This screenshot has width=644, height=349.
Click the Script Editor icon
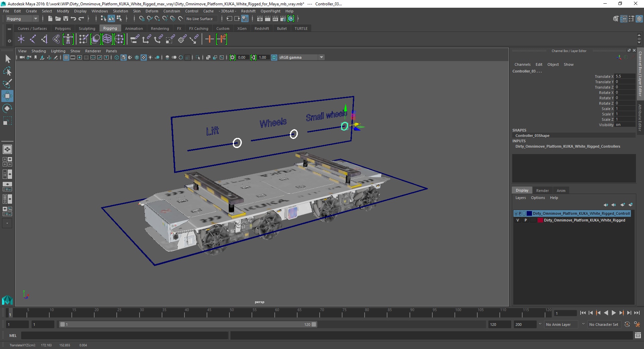(x=638, y=335)
